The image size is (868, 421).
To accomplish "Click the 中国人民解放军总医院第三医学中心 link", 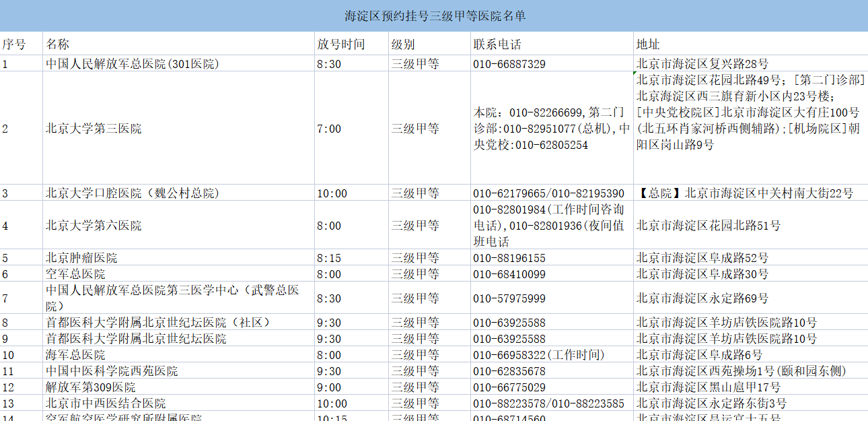I will 172,291.
